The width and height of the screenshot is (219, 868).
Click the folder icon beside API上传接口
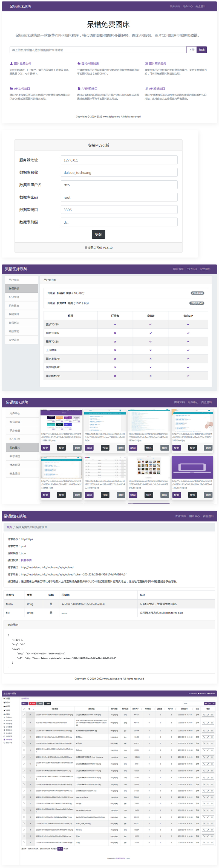tap(11, 89)
